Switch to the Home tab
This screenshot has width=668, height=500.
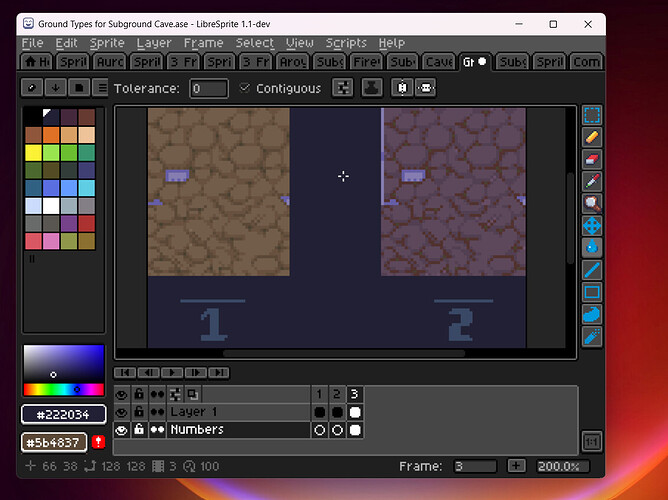tap(37, 62)
